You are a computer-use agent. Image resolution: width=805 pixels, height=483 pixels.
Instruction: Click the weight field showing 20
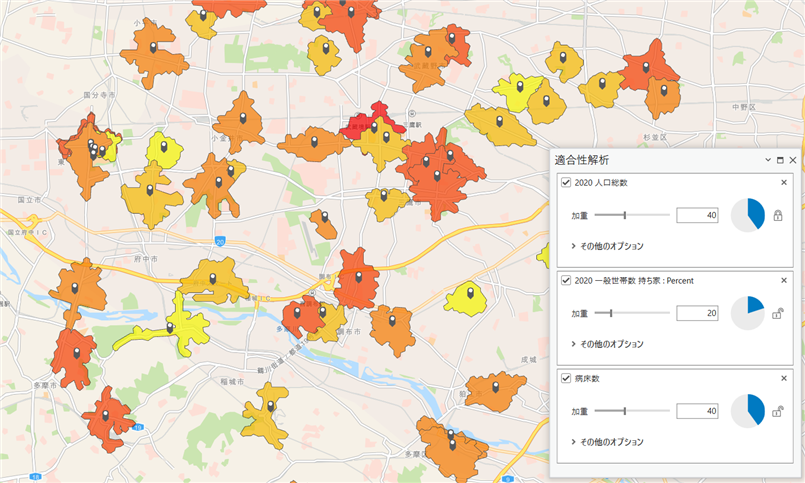pyautogui.click(x=697, y=313)
